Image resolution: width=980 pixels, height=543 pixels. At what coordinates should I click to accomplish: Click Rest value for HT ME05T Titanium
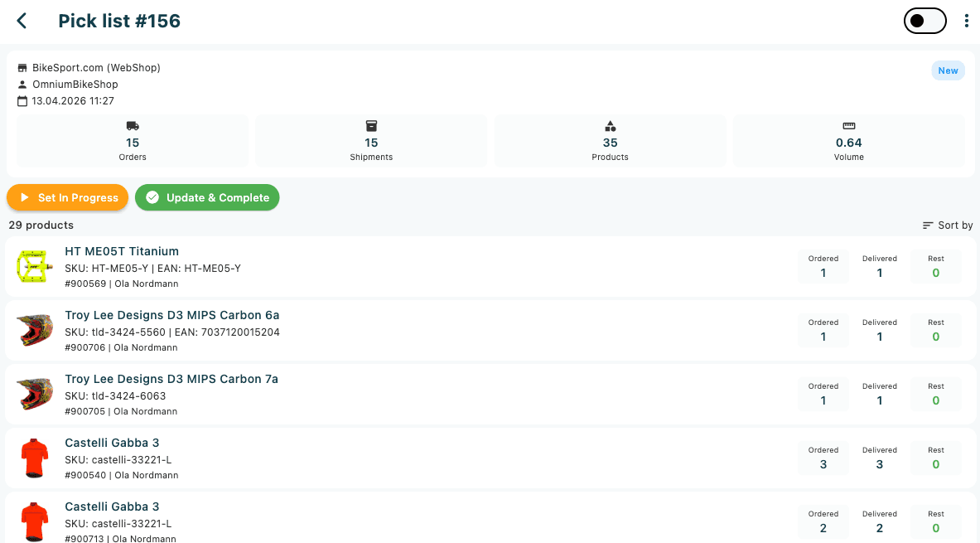pyautogui.click(x=935, y=266)
